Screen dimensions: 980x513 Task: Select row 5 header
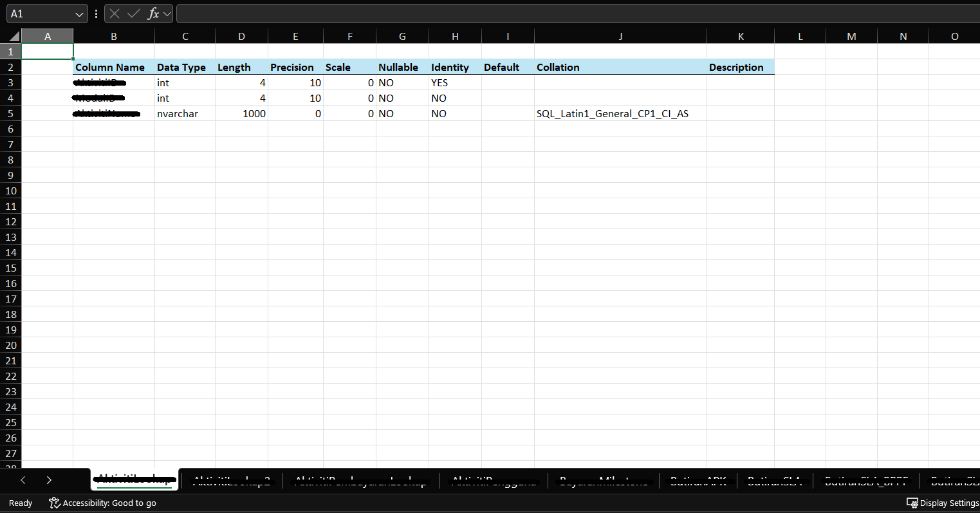(x=10, y=113)
